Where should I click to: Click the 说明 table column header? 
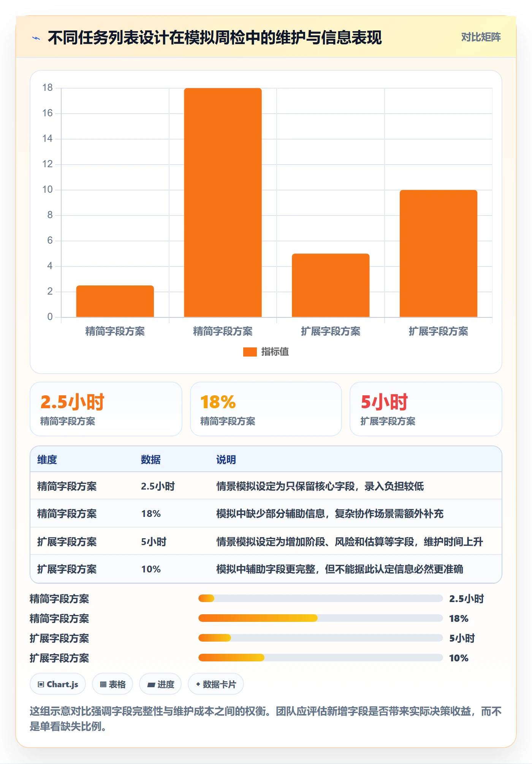tap(226, 460)
